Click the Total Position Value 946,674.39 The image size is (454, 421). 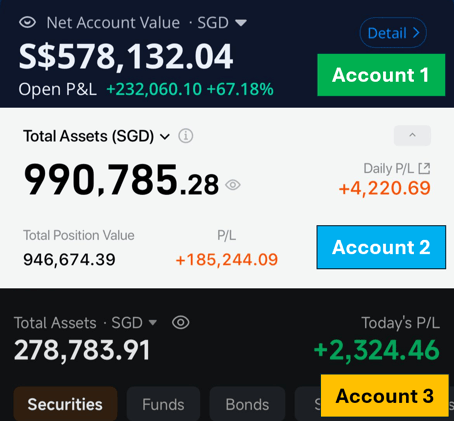(x=69, y=259)
